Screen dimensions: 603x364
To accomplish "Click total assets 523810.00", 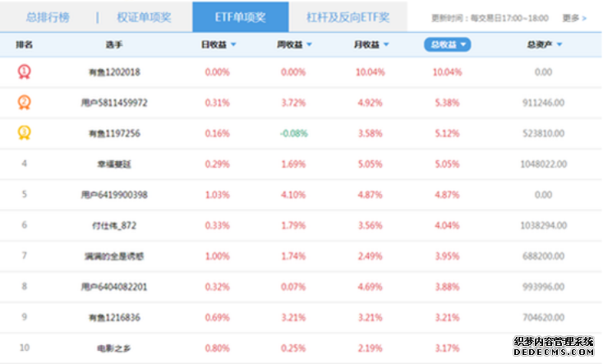I will click(x=543, y=133).
